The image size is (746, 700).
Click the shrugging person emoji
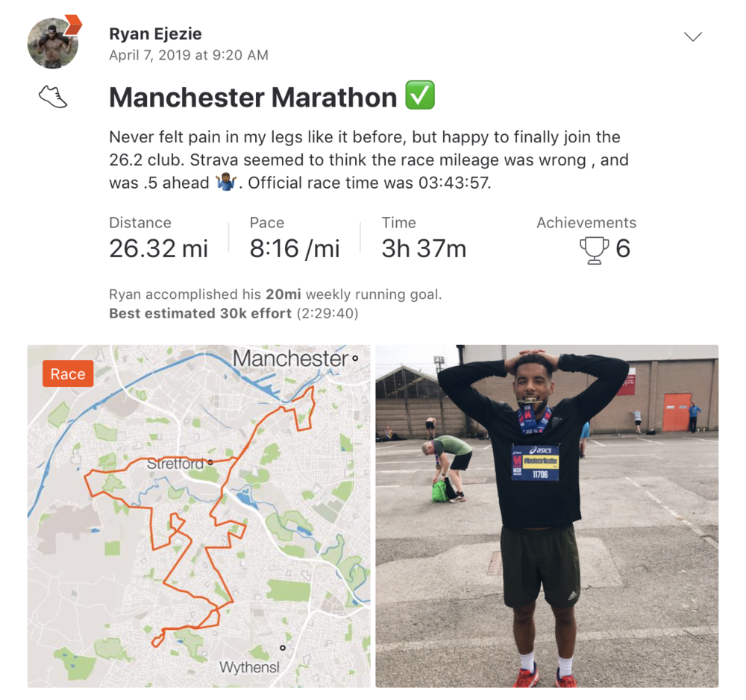226,183
